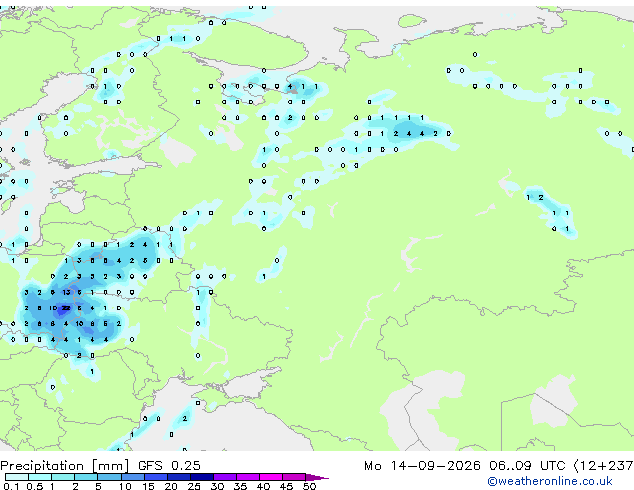Click the 22 mm peak precipitation value

coord(66,308)
